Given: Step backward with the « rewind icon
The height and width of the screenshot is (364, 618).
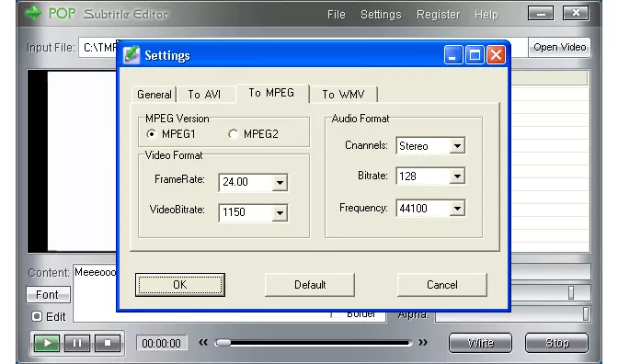Looking at the screenshot, I should coord(203,342).
